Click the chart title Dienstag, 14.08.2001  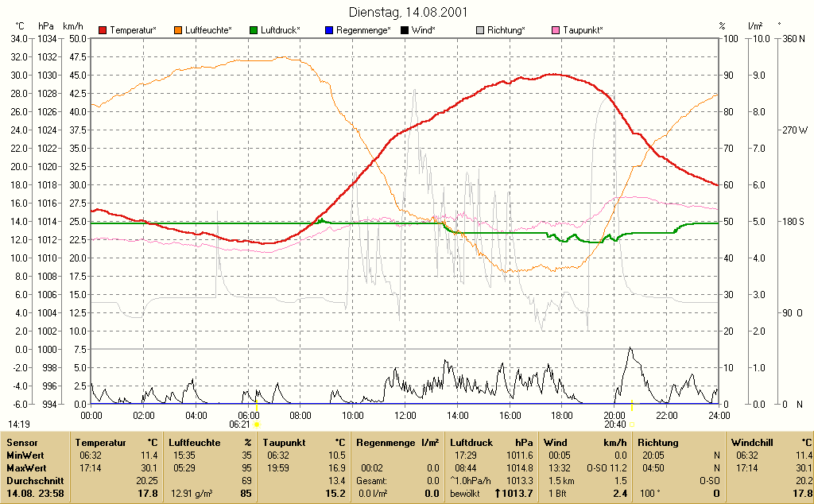[x=408, y=12]
